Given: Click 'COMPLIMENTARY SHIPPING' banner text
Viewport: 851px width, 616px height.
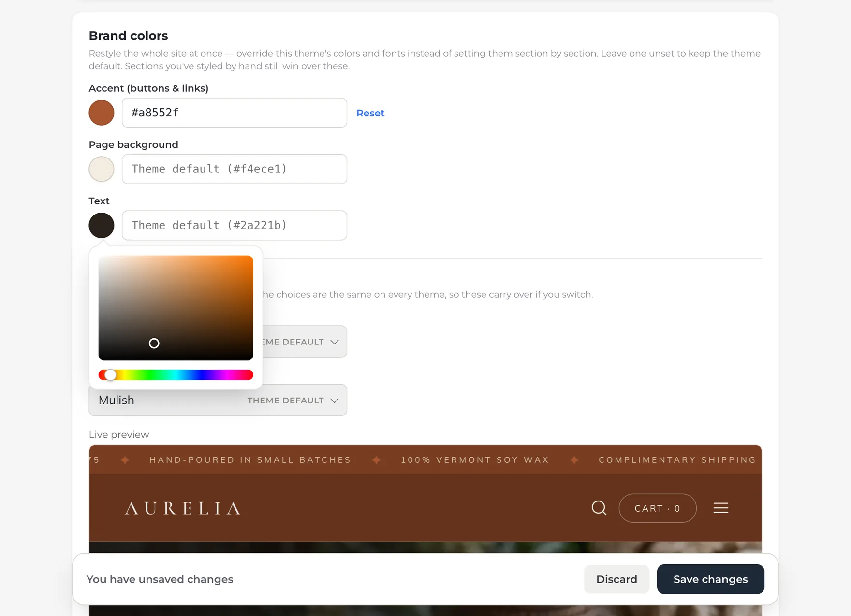Looking at the screenshot, I should (x=677, y=460).
